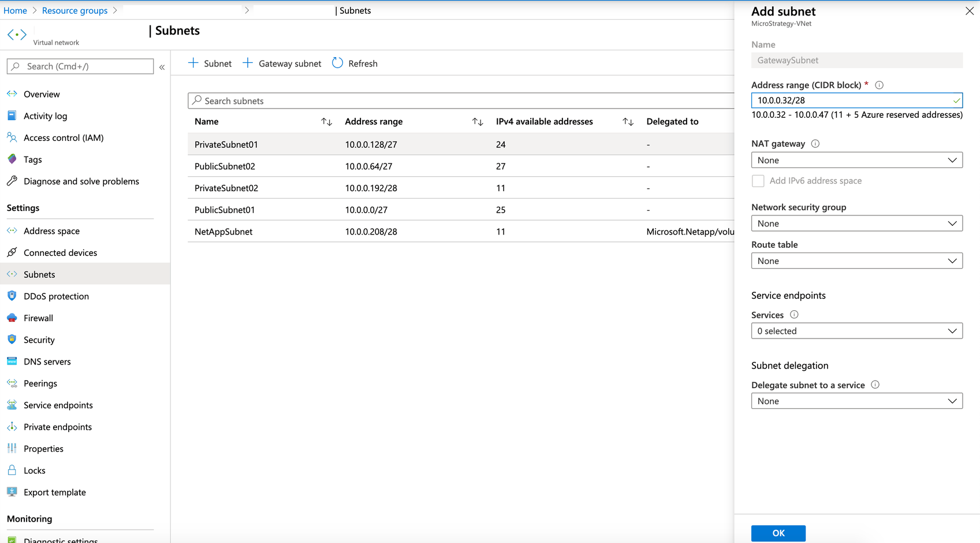980x543 pixels.
Task: Select the PublicSubnet01 row
Action: pos(461,210)
